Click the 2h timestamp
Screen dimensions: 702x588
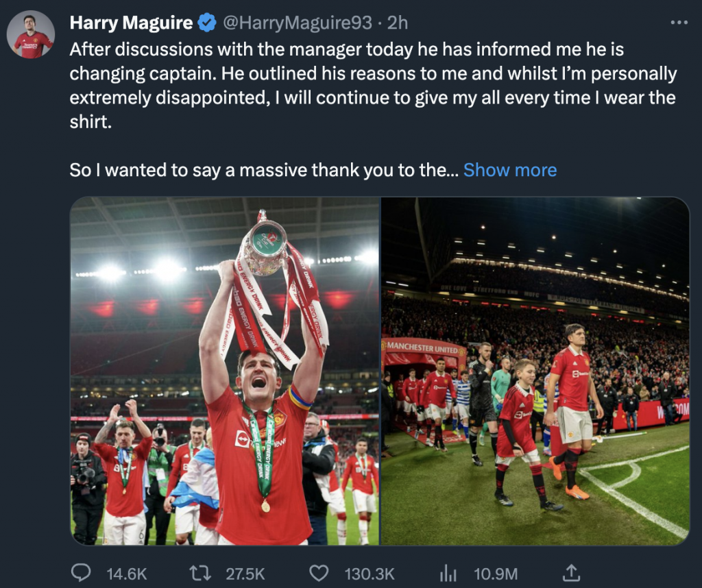pyautogui.click(x=398, y=23)
